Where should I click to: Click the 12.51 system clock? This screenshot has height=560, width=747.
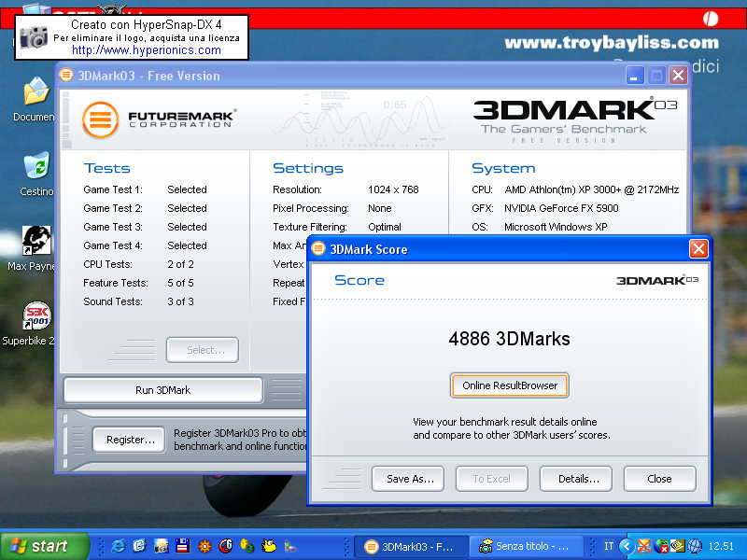(721, 546)
